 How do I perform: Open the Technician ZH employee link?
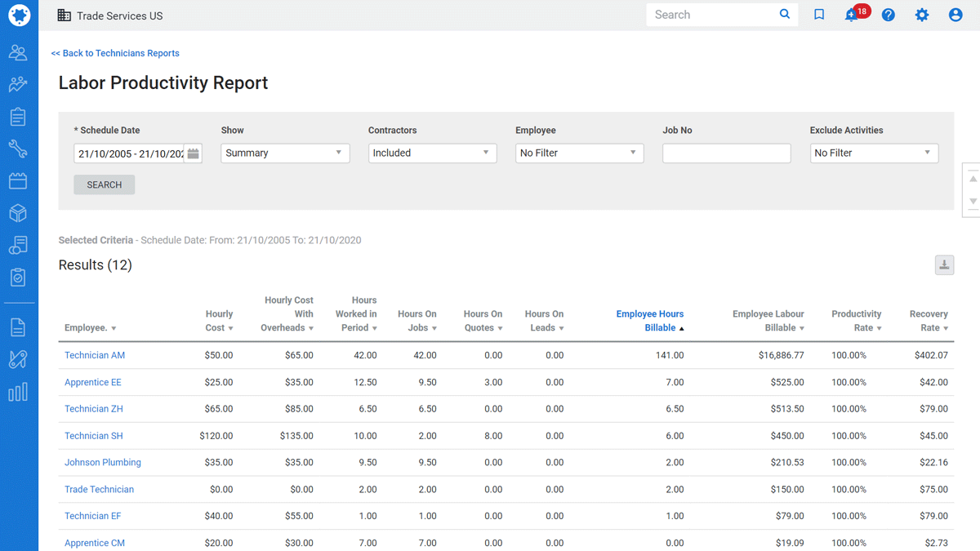94,409
